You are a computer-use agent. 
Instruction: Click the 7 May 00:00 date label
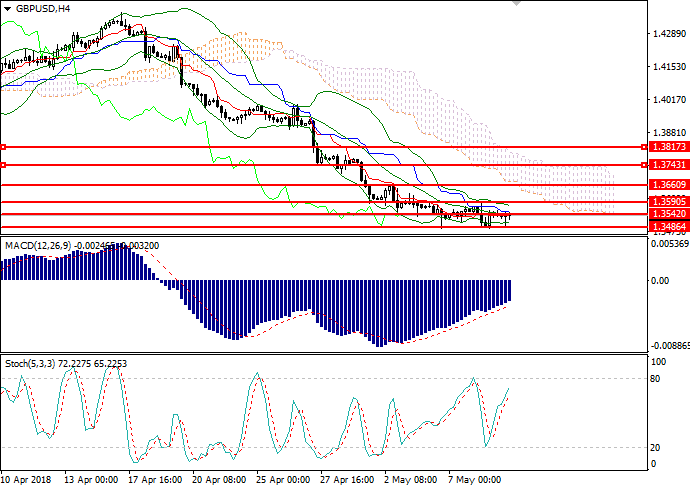point(476,478)
